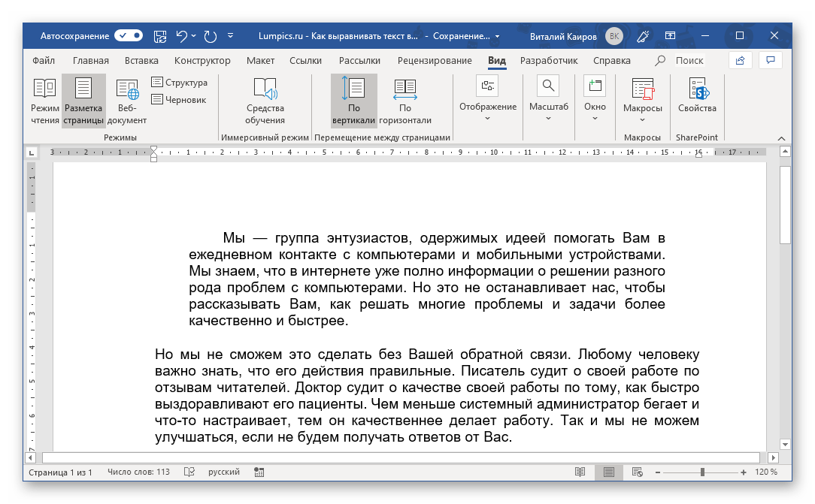
Task: Select horizontal page movement
Action: [404, 101]
